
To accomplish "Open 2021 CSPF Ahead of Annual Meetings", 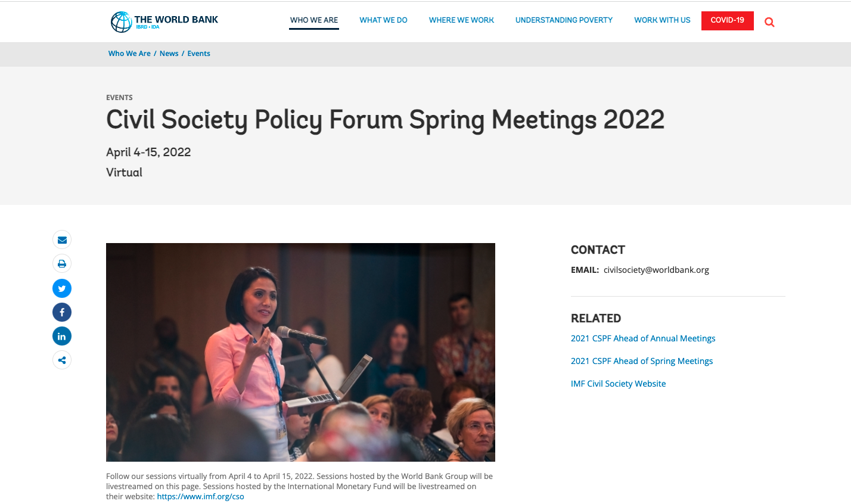I will coord(643,338).
